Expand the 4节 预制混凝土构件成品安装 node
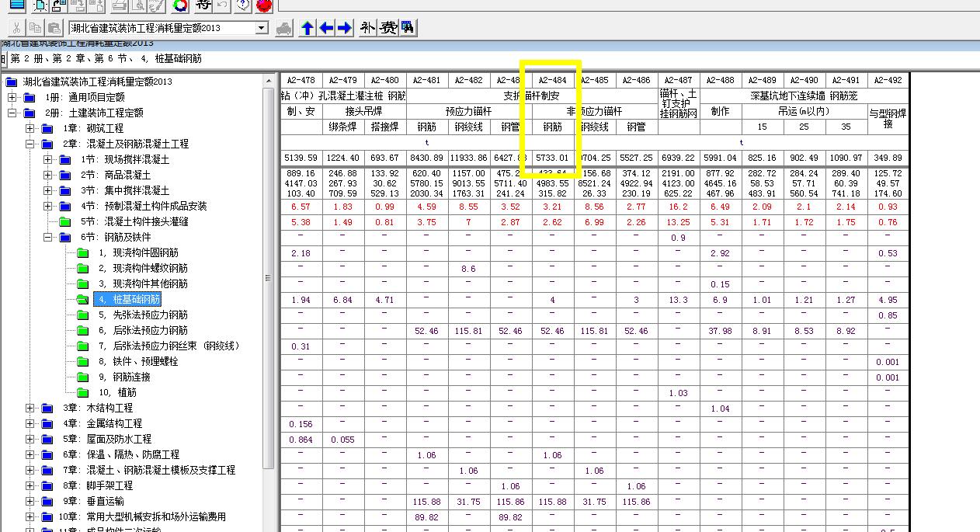This screenshot has width=980, height=532. (x=47, y=206)
